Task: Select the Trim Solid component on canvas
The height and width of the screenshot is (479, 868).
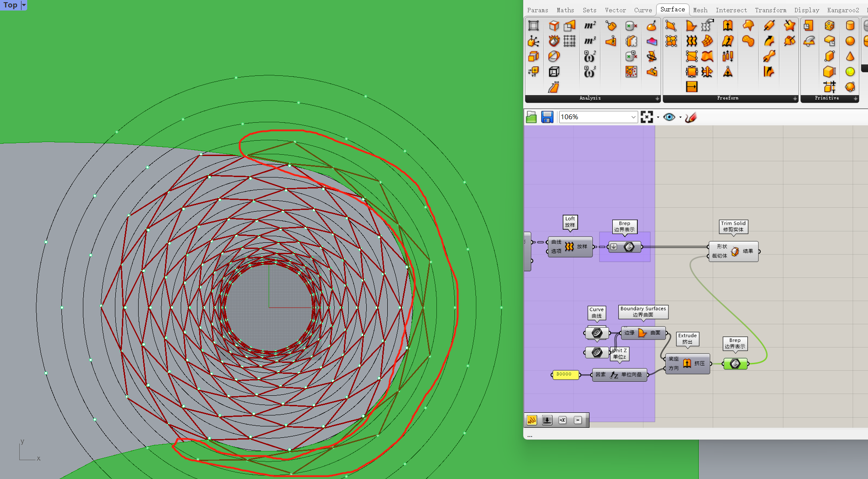Action: [734, 252]
